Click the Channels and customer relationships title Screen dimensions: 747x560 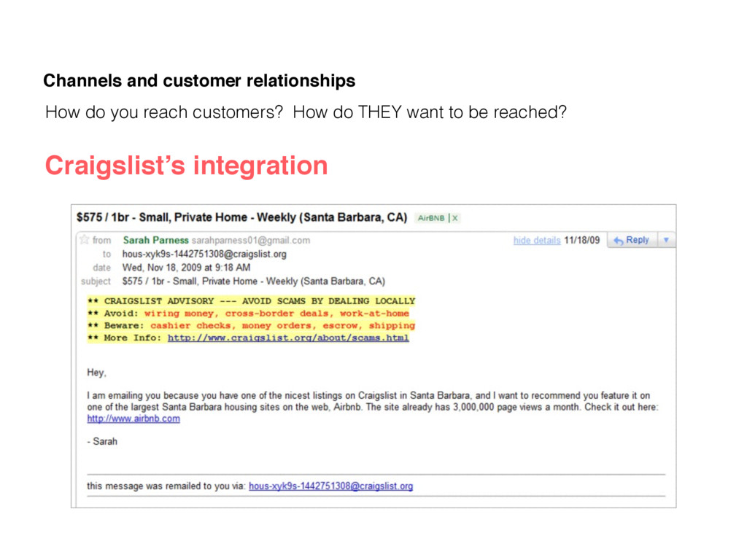(x=199, y=80)
